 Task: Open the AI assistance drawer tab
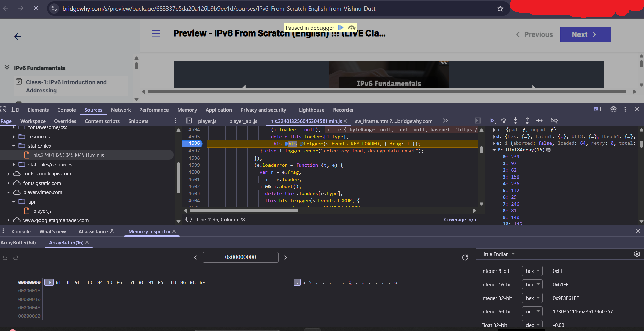pyautogui.click(x=96, y=232)
